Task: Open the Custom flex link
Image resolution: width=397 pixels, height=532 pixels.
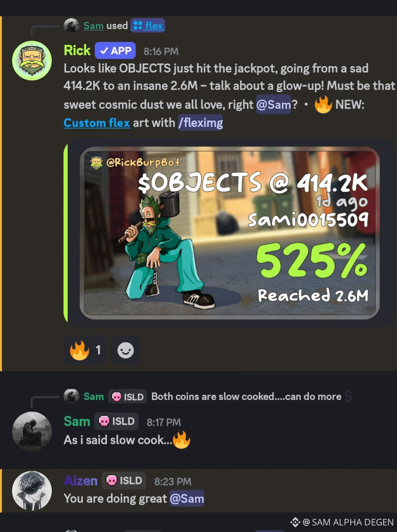Action: click(x=97, y=123)
